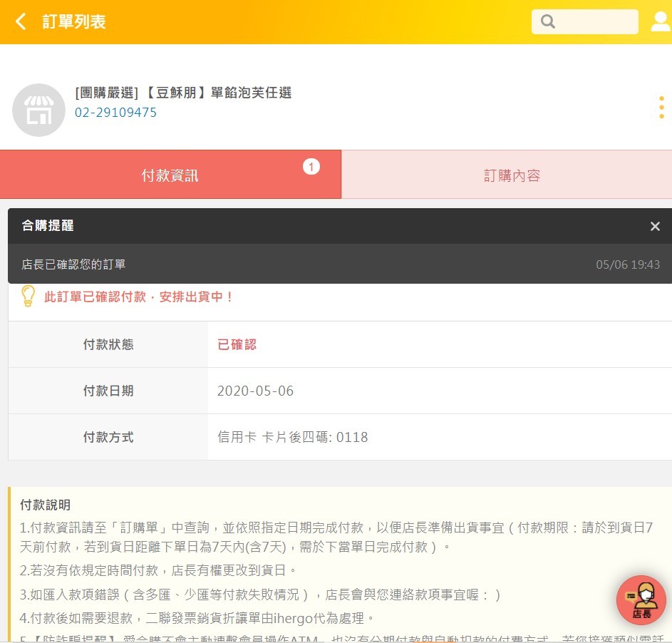Close the 合購提醒 notification panel
This screenshot has height=643, width=672.
[655, 227]
